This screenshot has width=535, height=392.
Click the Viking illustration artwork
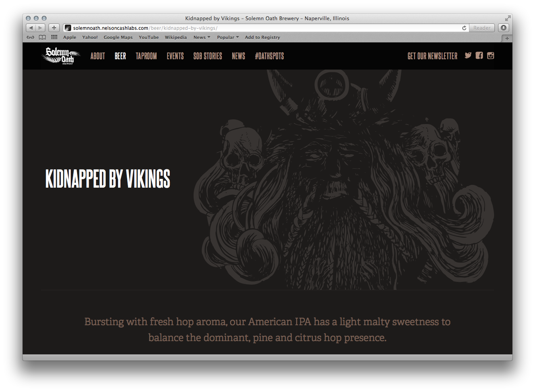(x=344, y=180)
